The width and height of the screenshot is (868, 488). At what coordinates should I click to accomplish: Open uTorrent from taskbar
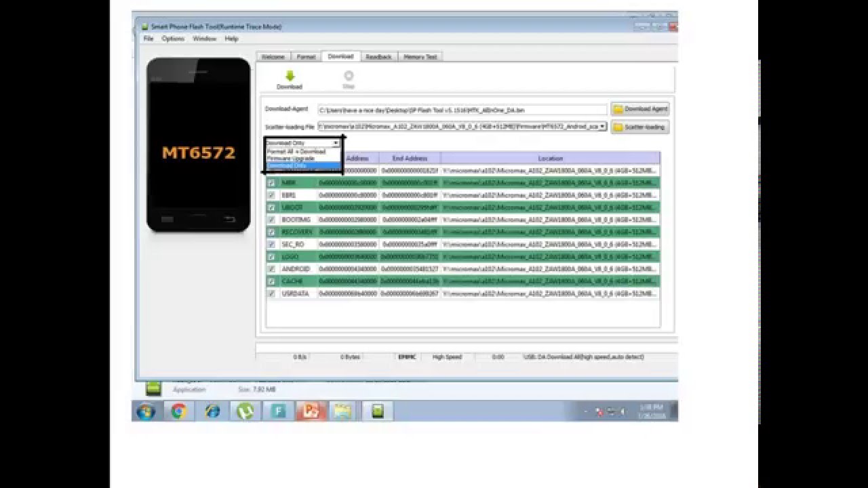245,411
